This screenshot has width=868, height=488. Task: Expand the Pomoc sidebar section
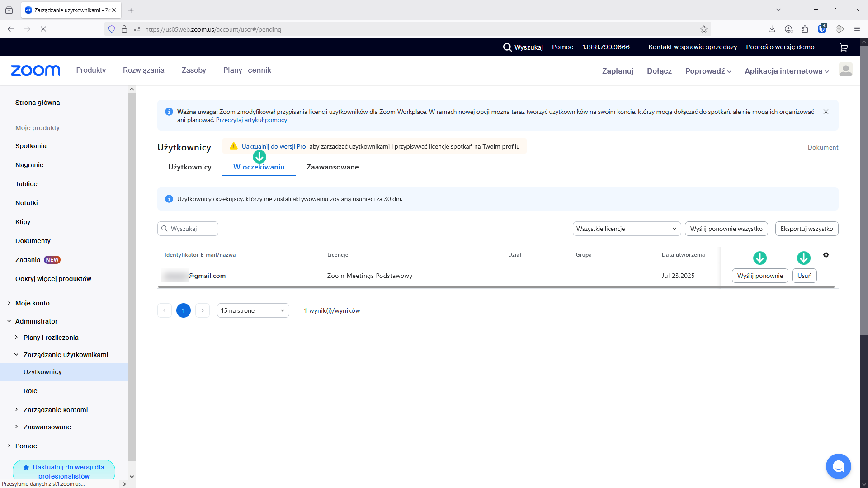(x=9, y=446)
